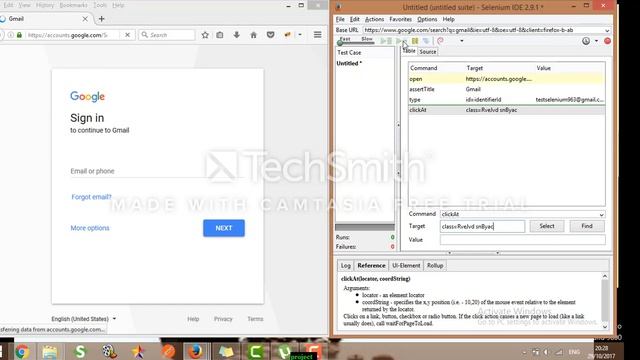This screenshot has width=640, height=360.
Task: Show bookmarks clipboard icon in Firefox
Action: tap(220, 35)
